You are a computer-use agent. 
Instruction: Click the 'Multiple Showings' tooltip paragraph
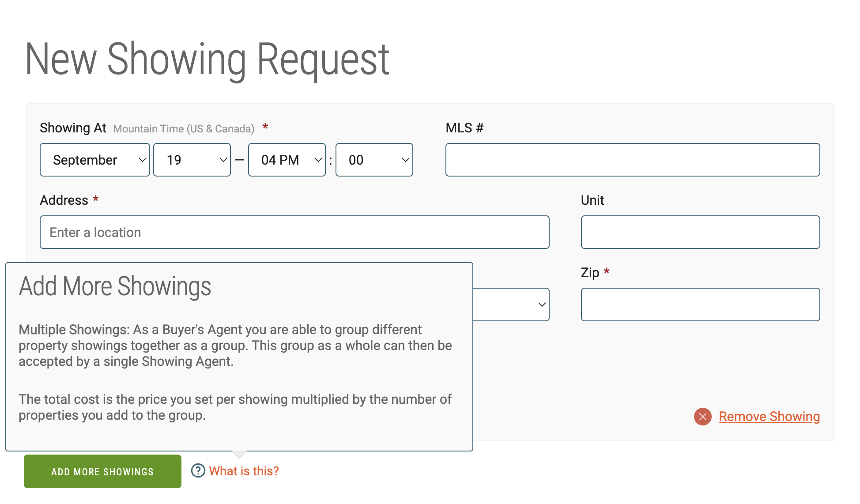235,346
